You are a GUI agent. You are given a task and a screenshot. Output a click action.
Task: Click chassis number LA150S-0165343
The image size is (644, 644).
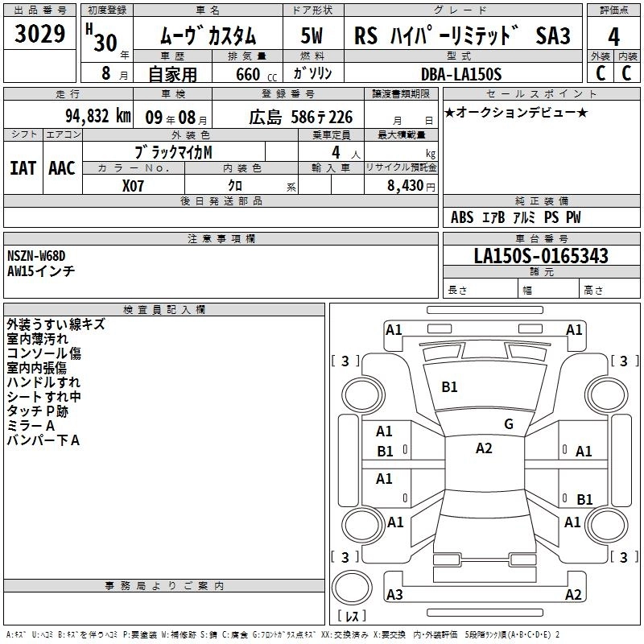540,257
